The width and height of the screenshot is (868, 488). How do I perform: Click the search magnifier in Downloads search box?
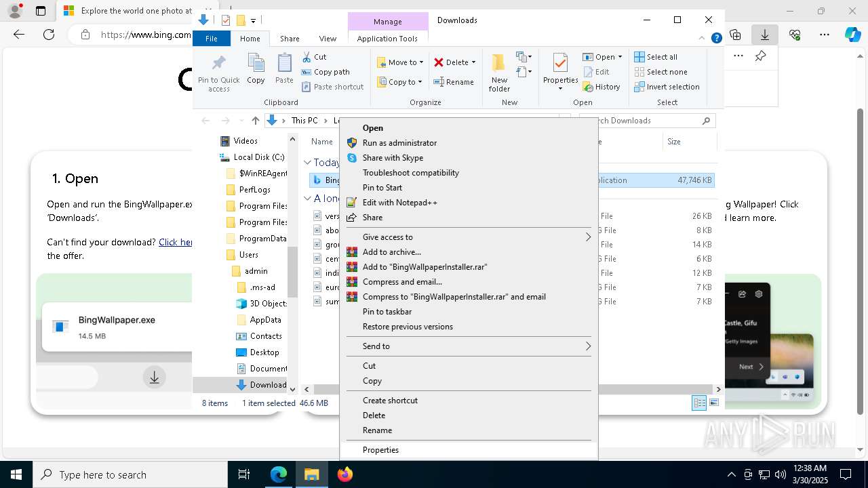pyautogui.click(x=706, y=121)
